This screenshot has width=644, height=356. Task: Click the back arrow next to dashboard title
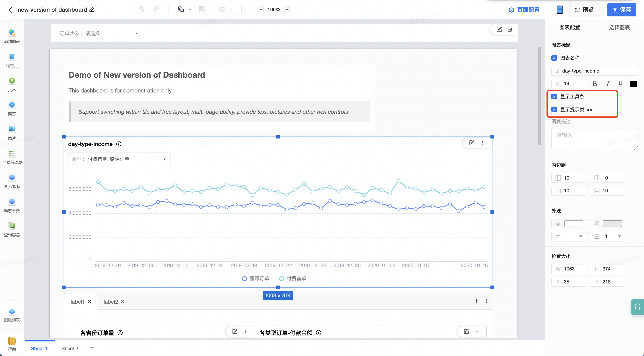coord(11,10)
